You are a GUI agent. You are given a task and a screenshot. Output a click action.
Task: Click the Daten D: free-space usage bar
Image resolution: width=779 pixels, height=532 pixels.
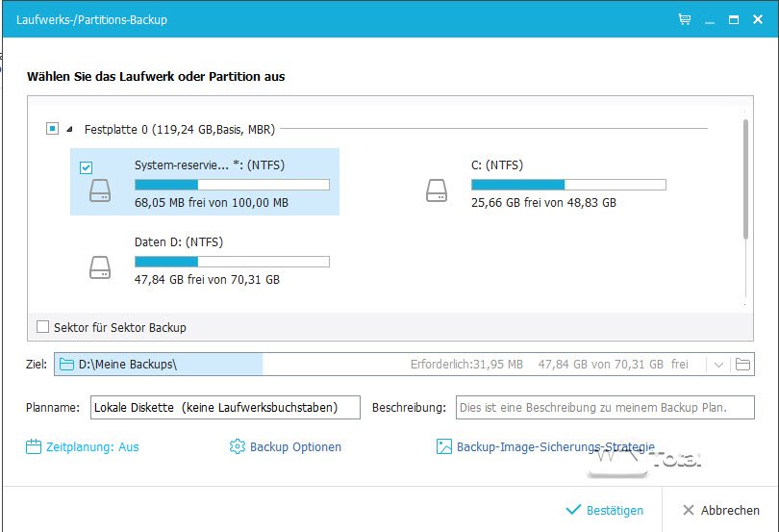coord(232,261)
